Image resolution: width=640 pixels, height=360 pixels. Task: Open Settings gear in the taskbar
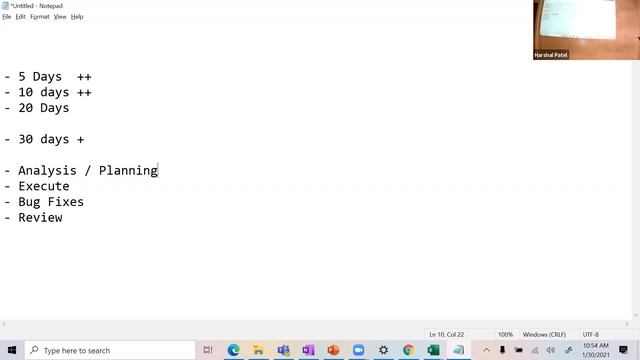383,350
